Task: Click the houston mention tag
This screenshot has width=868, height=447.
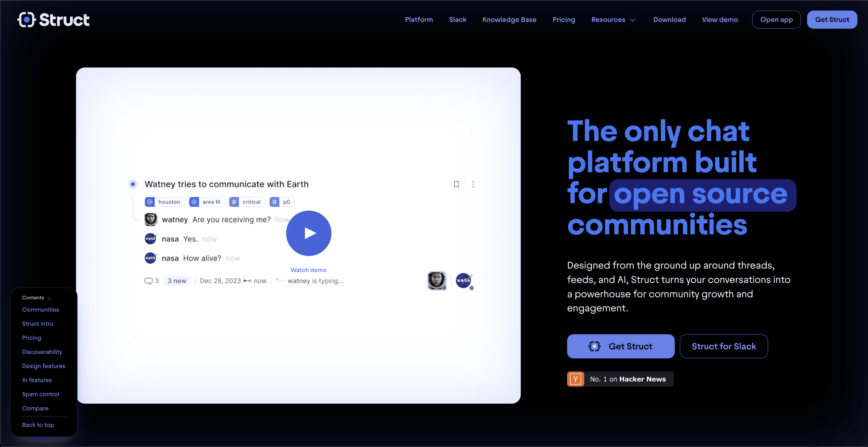Action: (x=165, y=202)
